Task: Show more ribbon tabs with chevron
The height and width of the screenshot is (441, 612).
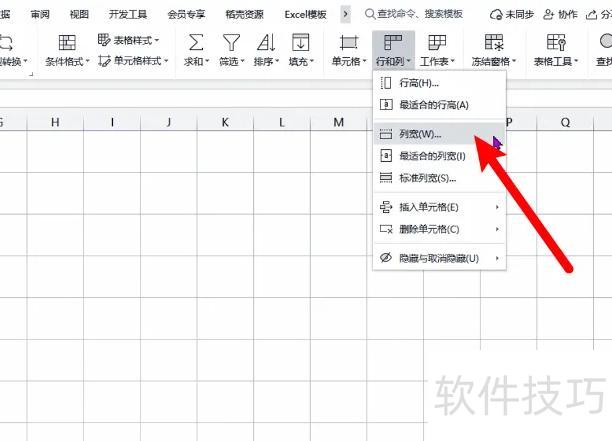Action: [345, 14]
